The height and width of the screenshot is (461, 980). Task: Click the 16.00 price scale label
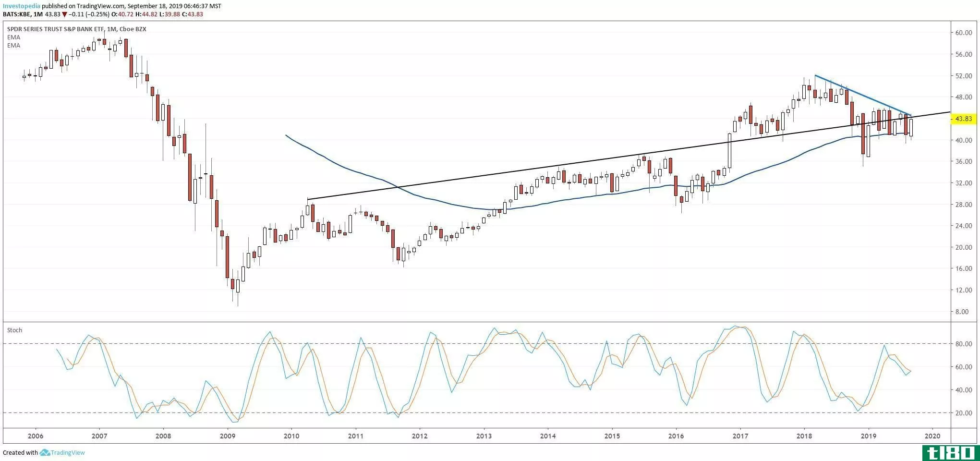tap(963, 268)
